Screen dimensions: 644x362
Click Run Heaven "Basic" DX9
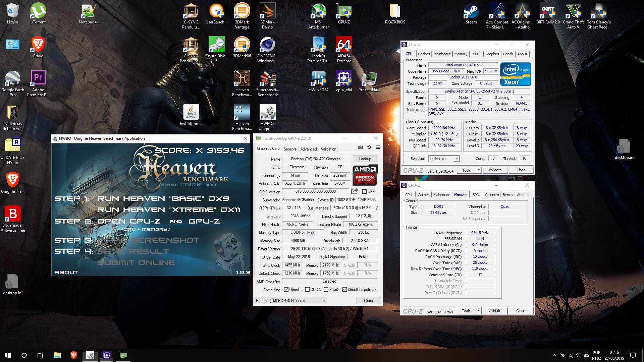pyautogui.click(x=163, y=199)
